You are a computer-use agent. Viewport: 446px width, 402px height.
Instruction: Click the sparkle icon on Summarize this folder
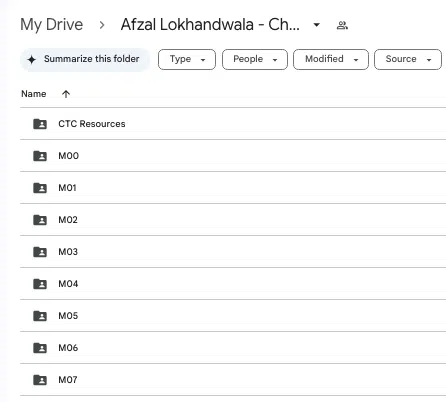click(32, 60)
